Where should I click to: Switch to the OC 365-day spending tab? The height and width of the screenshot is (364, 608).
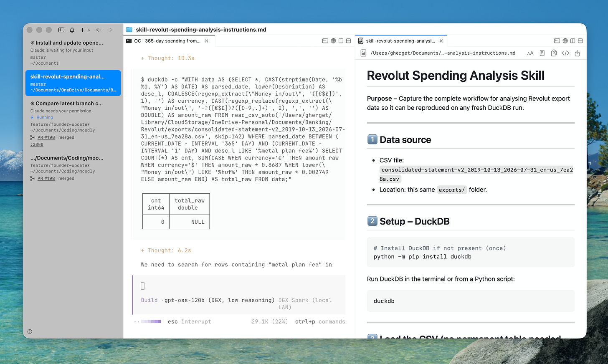[x=167, y=41]
